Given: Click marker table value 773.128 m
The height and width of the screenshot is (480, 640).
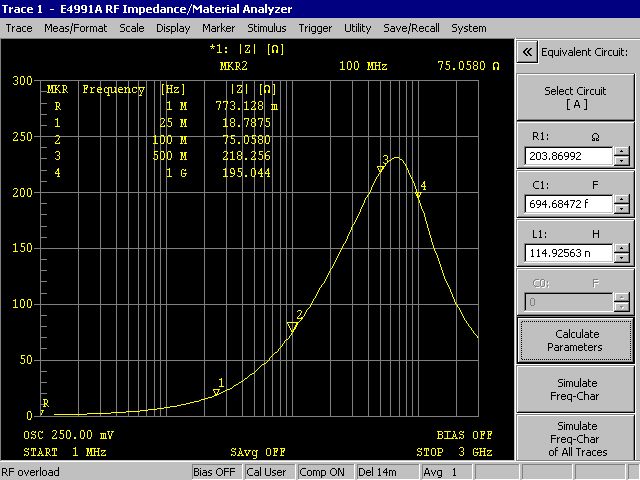Looking at the screenshot, I should point(247,106).
